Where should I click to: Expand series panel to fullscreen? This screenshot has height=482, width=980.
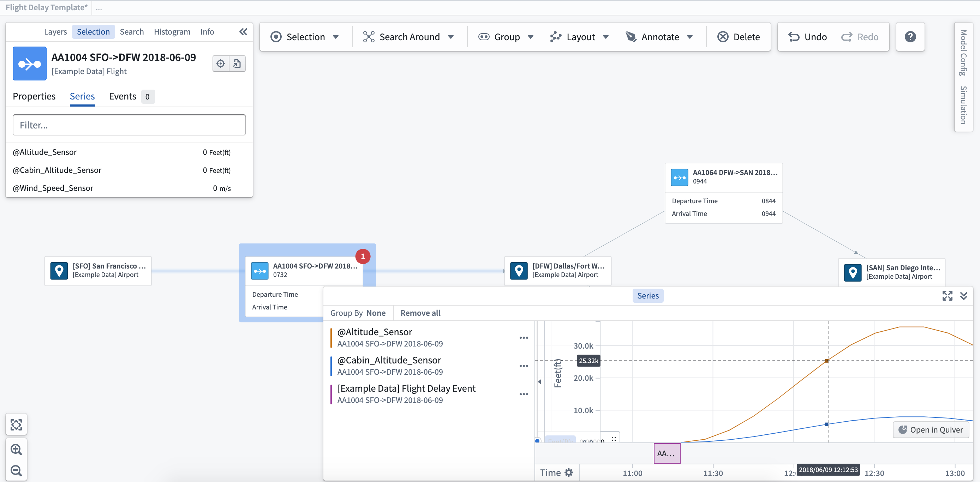(x=947, y=295)
